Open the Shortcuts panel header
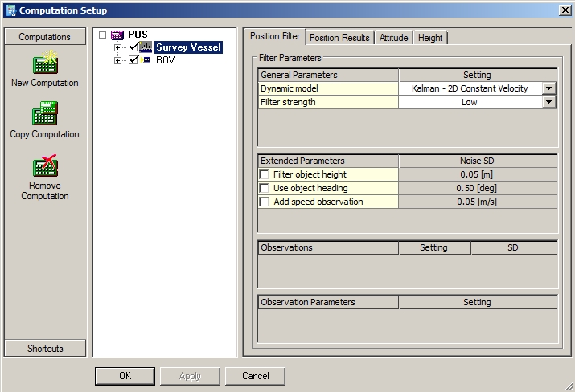The width and height of the screenshot is (575, 392). 45,348
